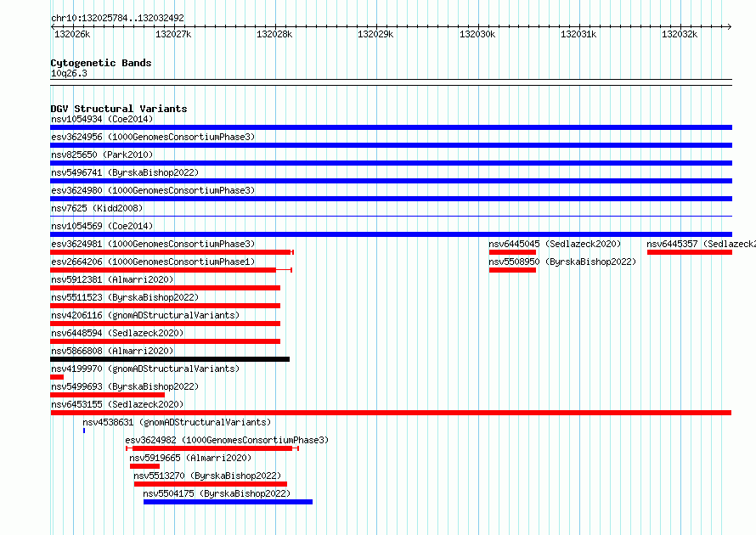Screen dimensions: 756x535
Task: Click the chr10:132025784..132032492 coordinates text
Action: click(117, 18)
